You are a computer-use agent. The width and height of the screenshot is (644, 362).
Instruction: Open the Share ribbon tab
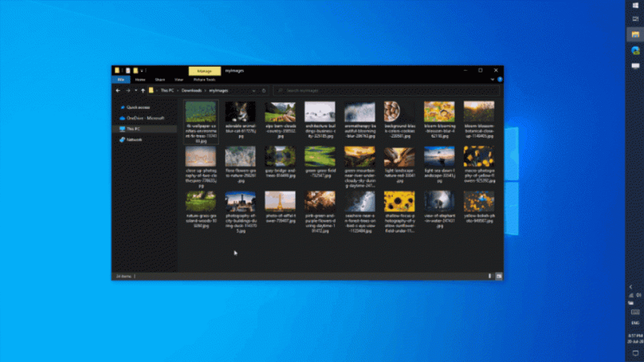159,79
